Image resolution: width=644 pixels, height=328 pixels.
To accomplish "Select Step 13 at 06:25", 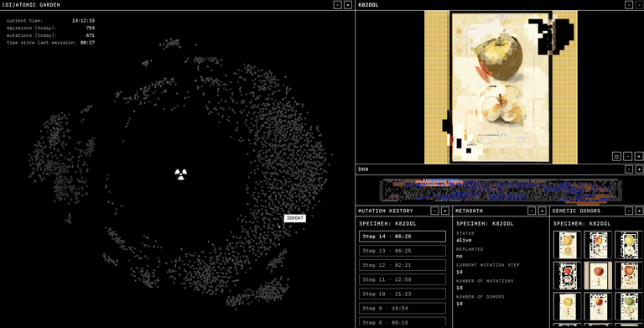I will click(x=402, y=251).
